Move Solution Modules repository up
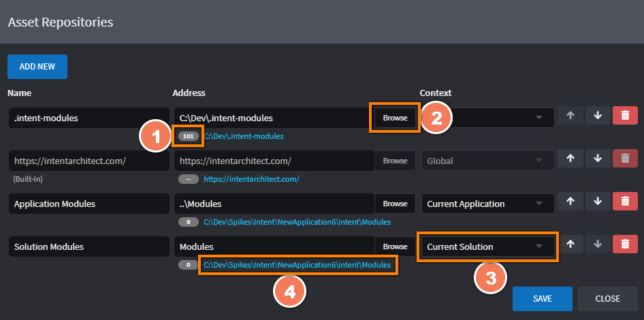The image size is (644, 320). 570,246
